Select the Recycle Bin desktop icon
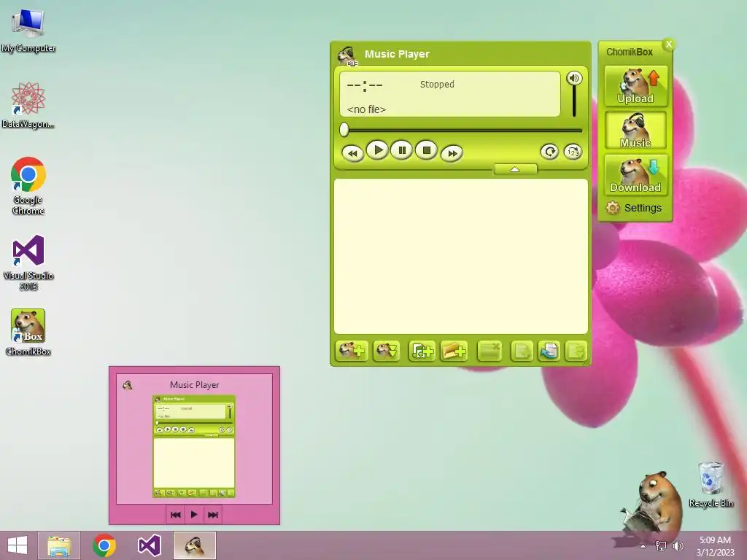The image size is (747, 560). (x=711, y=484)
